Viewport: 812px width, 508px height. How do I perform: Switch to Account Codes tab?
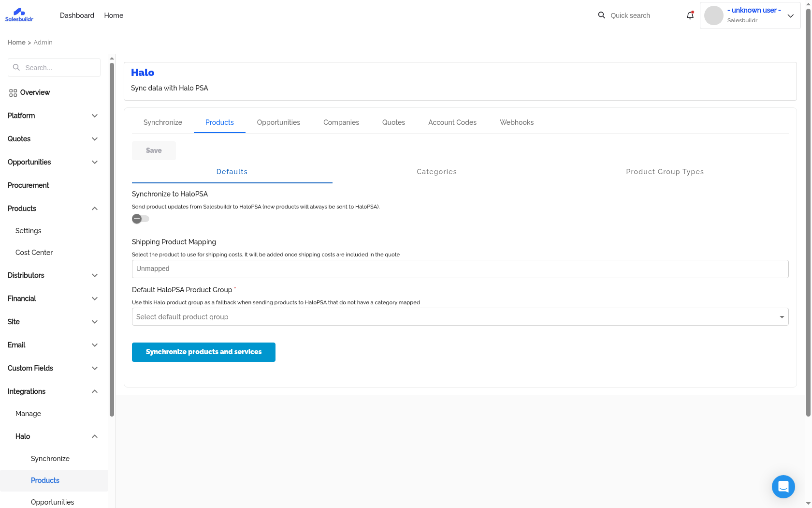(452, 122)
